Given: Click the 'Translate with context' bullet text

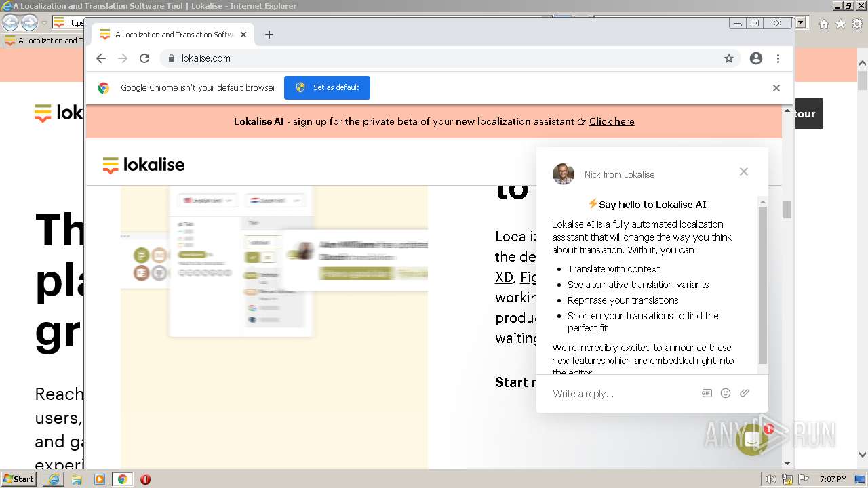Looking at the screenshot, I should pyautogui.click(x=614, y=269).
